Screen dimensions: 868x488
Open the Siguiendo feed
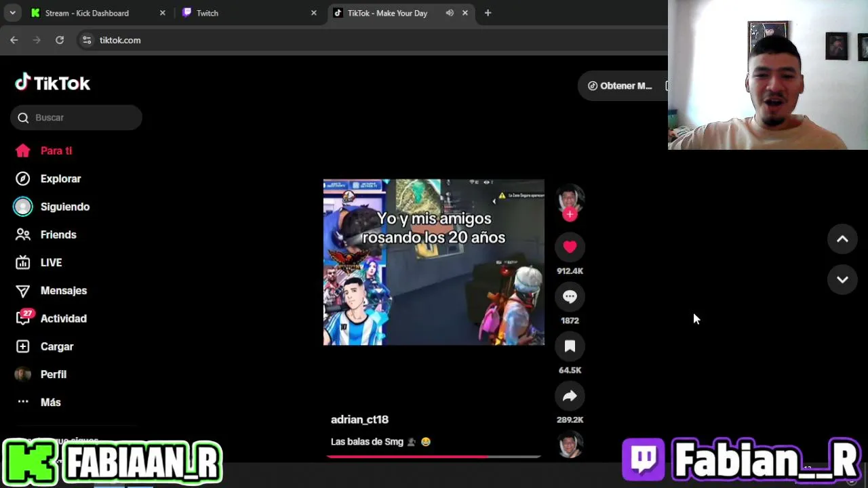pyautogui.click(x=52, y=207)
